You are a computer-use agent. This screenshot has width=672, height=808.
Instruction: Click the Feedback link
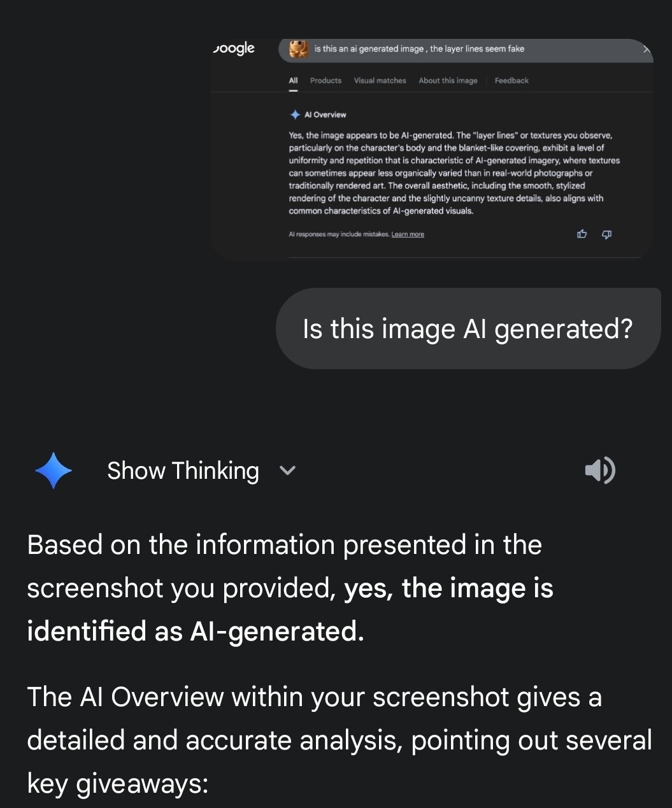[x=511, y=80]
